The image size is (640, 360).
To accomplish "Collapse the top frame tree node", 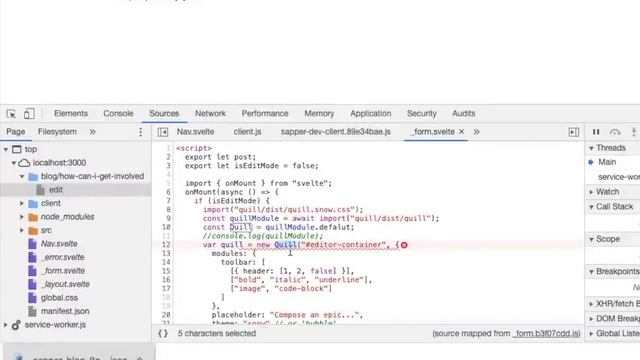I will click(x=6, y=149).
